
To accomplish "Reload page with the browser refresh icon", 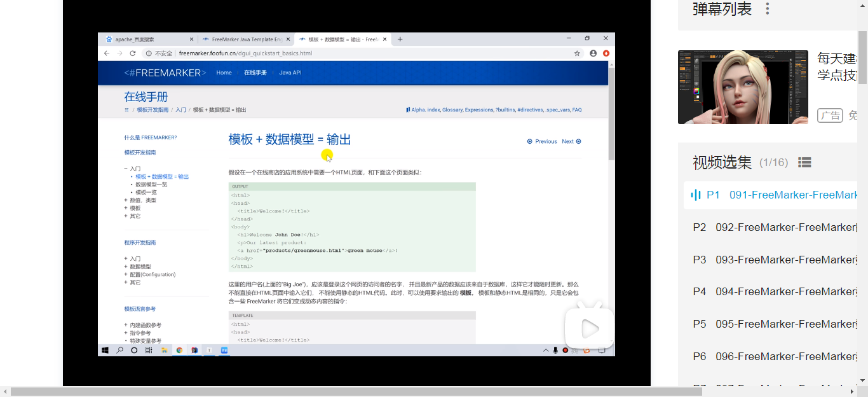I will [133, 53].
